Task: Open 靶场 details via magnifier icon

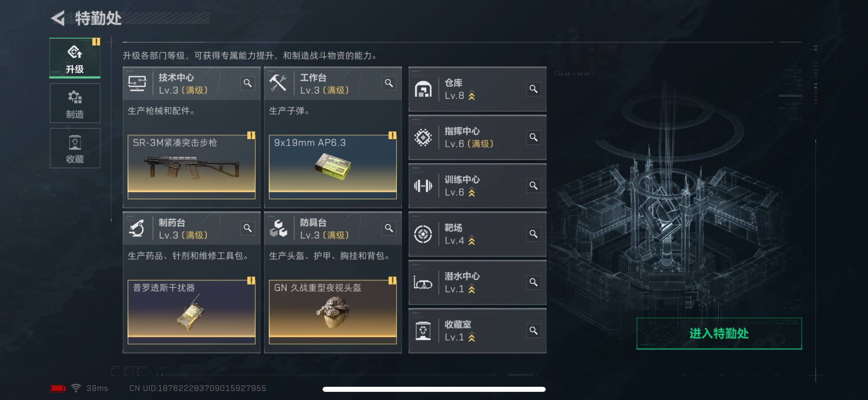Action: (x=533, y=234)
